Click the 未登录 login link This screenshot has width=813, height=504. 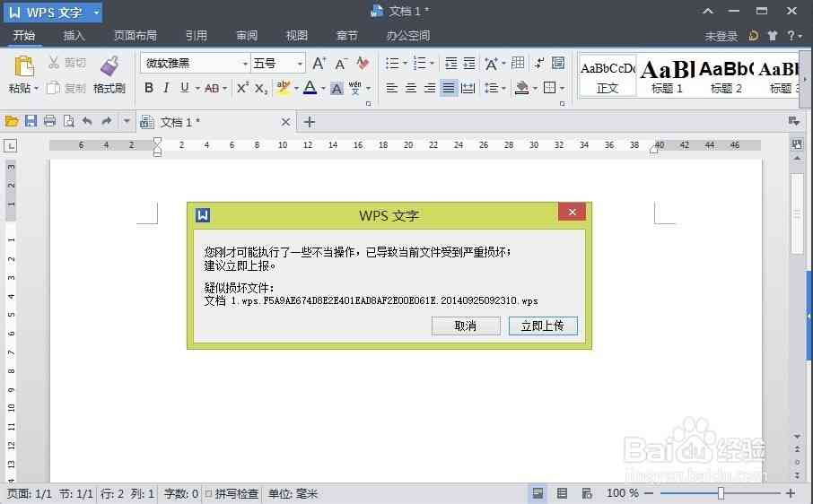click(721, 36)
